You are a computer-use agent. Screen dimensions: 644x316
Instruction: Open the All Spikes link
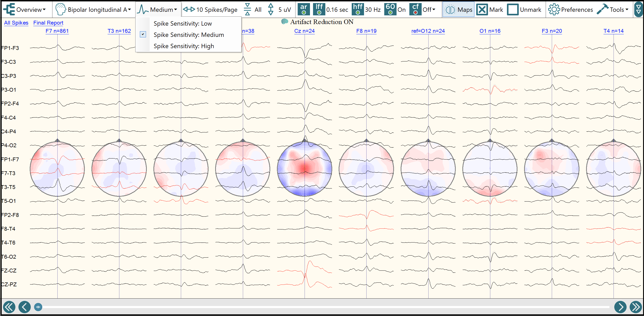(x=16, y=23)
